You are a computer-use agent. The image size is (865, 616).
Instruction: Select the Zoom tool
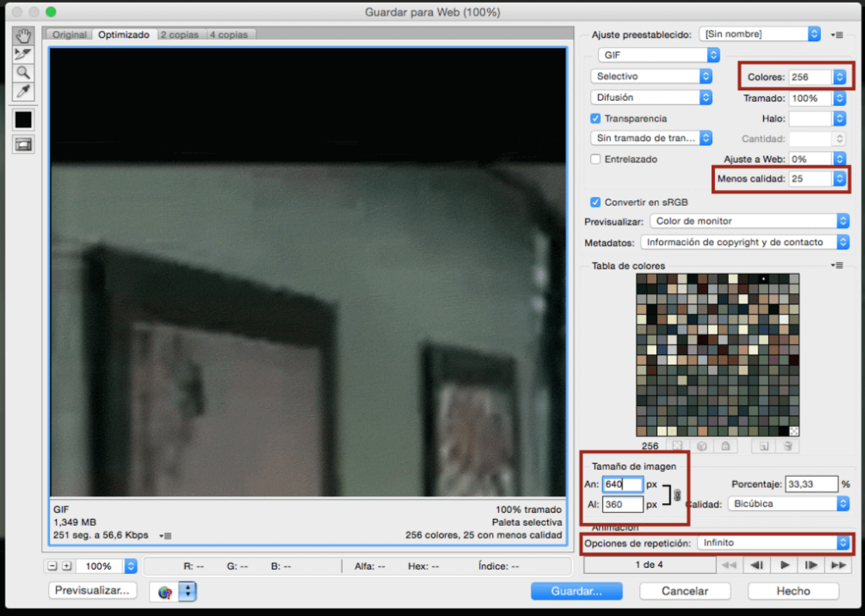coord(23,73)
